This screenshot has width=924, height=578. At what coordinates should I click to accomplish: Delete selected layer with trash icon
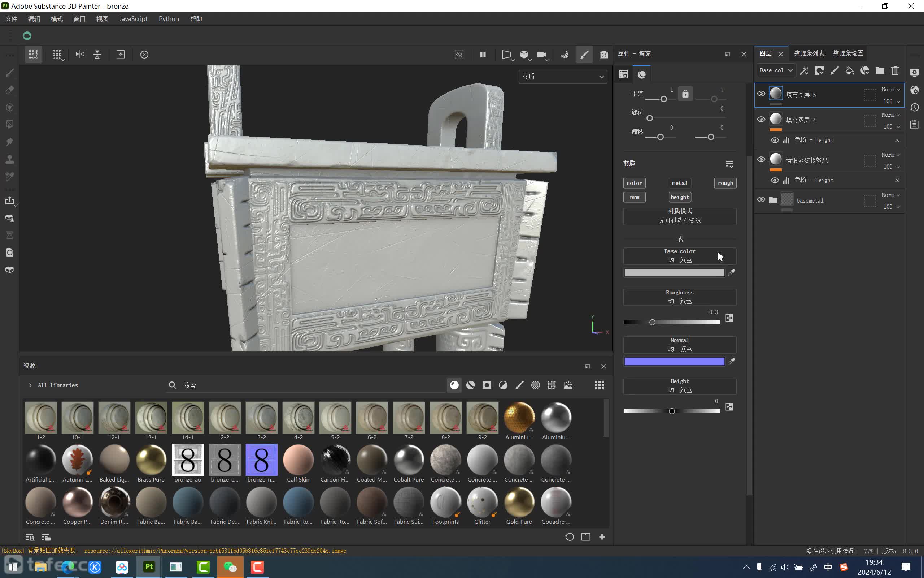pos(895,70)
